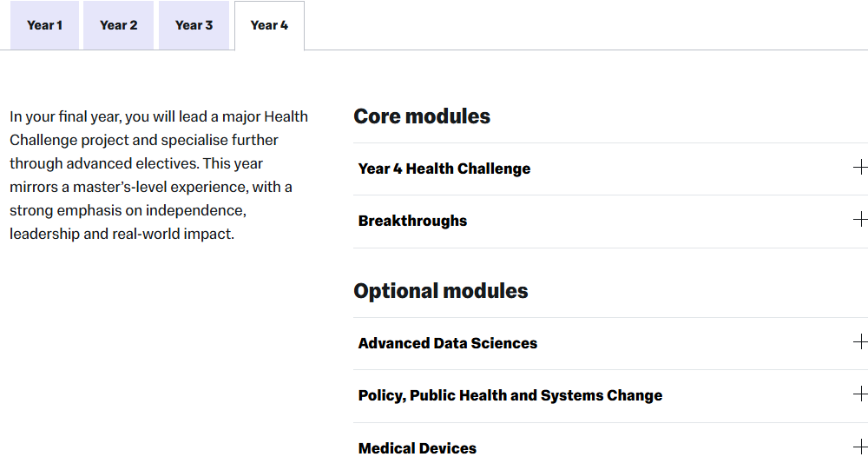The width and height of the screenshot is (868, 470).
Task: Expand Year 4 Health Challenge plus icon
Action: click(860, 168)
